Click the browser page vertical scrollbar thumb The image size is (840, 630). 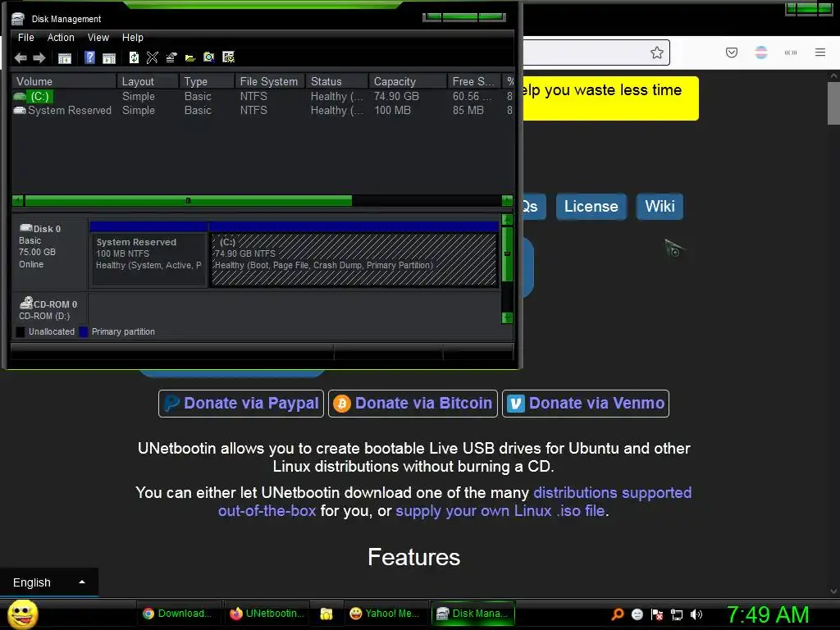click(833, 103)
